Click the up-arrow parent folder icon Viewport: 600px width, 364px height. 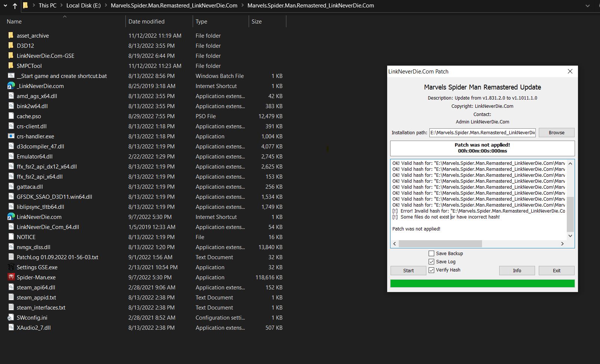click(x=15, y=6)
